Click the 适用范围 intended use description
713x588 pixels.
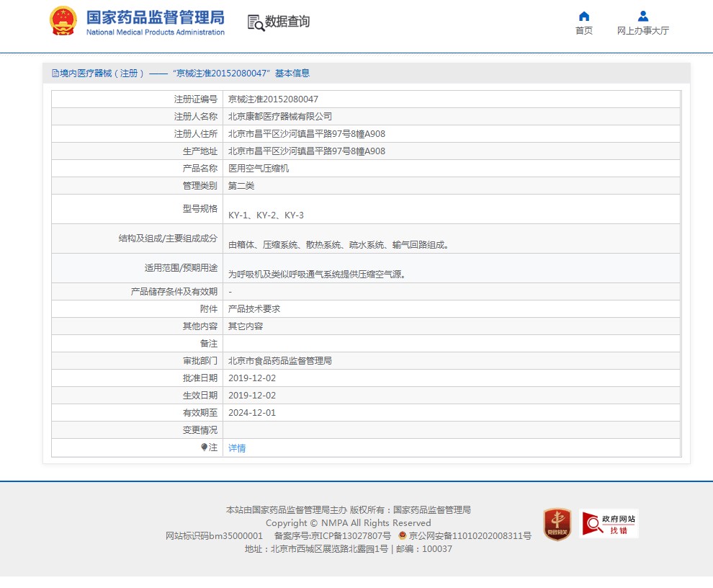317,275
